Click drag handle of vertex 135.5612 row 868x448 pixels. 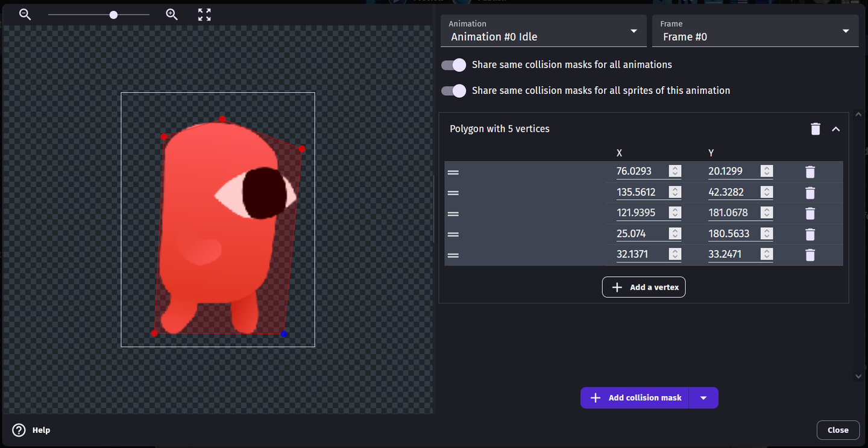[x=453, y=193]
